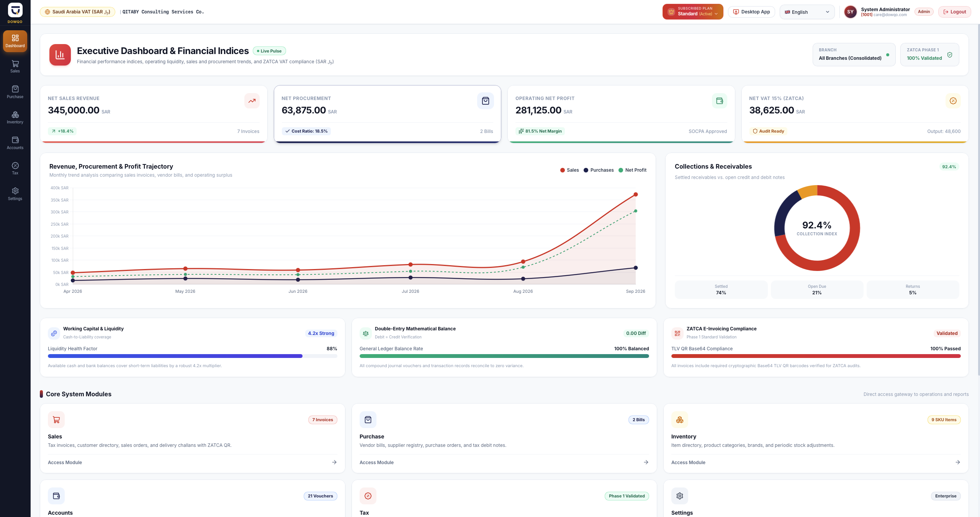Open the Dashboard sidebar item
This screenshot has width=980, height=517.
(x=15, y=41)
